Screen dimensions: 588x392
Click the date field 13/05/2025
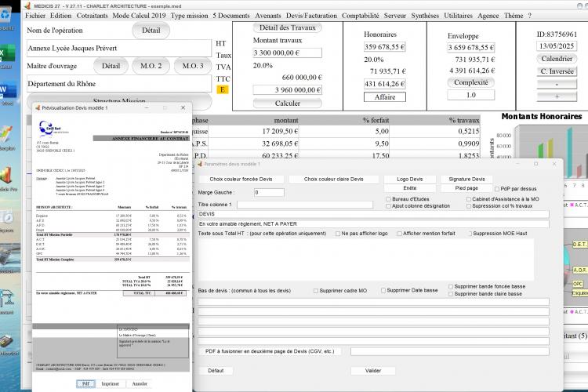[557, 46]
